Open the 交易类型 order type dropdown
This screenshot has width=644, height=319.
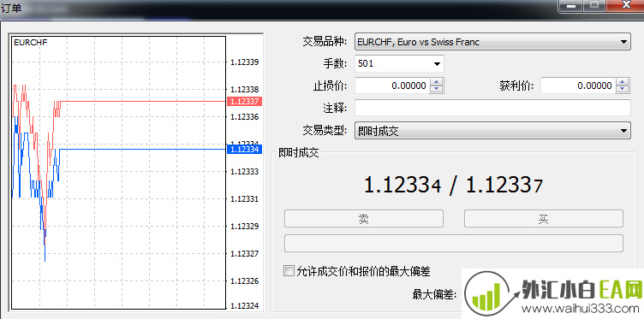coord(492,131)
